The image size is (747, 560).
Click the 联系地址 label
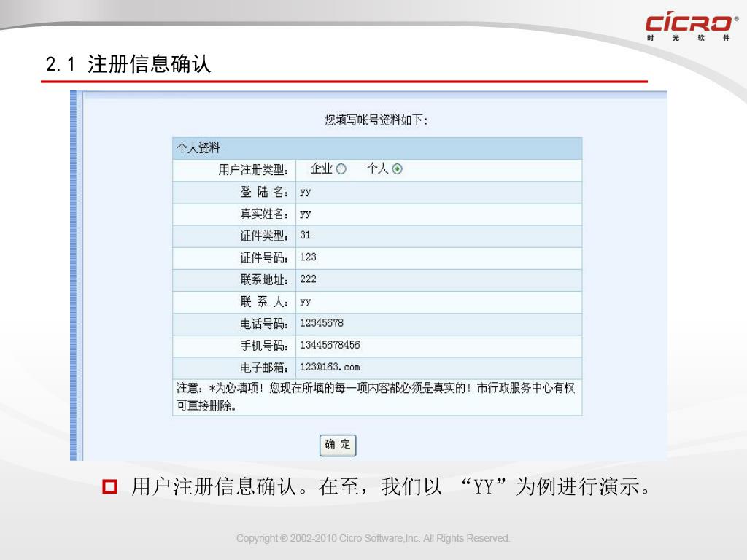pyautogui.click(x=264, y=280)
